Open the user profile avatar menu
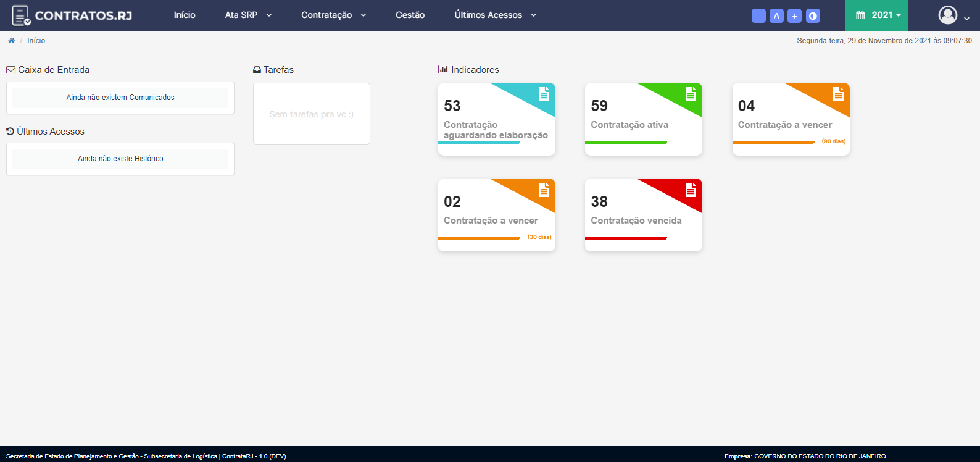The image size is (980, 462). 948,15
